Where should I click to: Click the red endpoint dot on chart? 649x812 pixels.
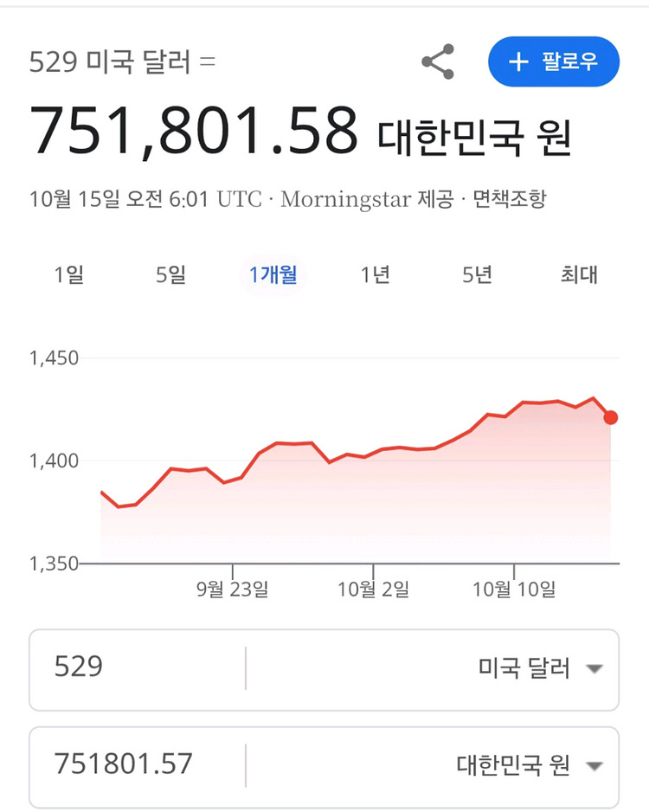tap(611, 417)
